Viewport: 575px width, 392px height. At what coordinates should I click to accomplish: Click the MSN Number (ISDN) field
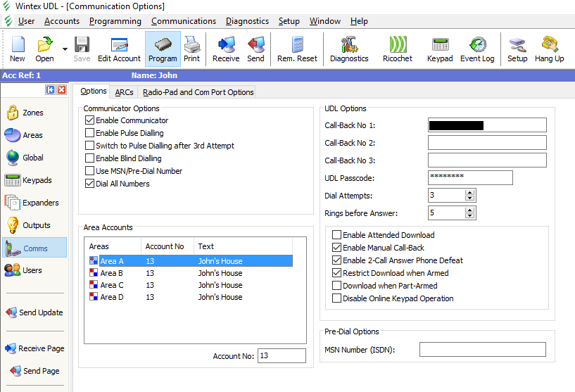tap(482, 350)
